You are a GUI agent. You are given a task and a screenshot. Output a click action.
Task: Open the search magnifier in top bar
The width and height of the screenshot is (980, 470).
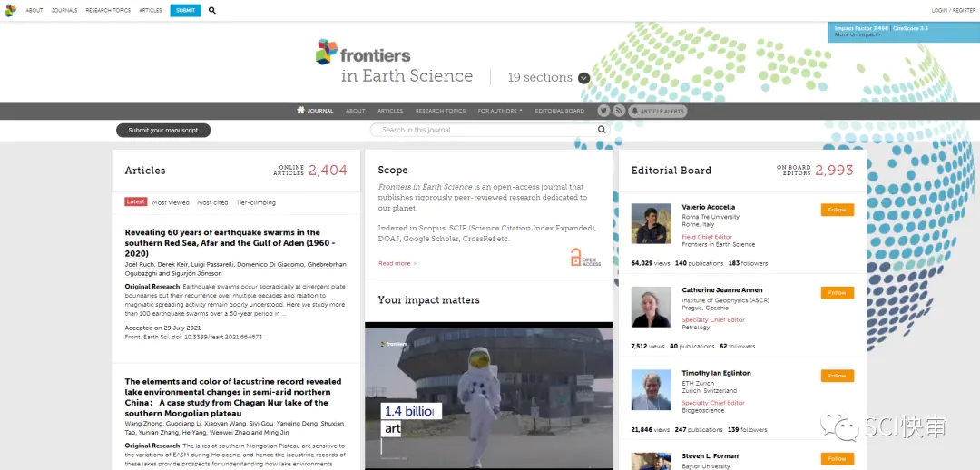click(211, 10)
